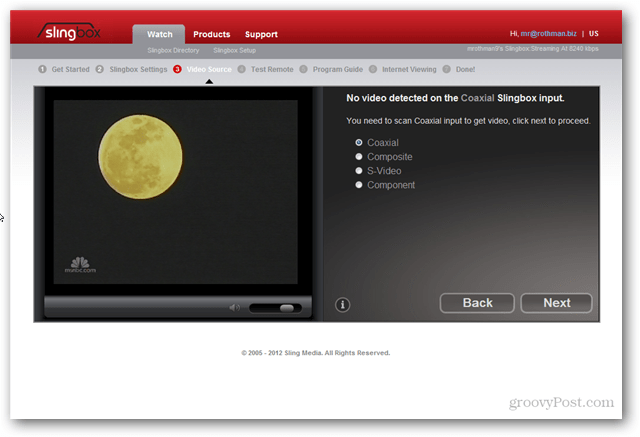Jump to the Done! step

point(459,69)
